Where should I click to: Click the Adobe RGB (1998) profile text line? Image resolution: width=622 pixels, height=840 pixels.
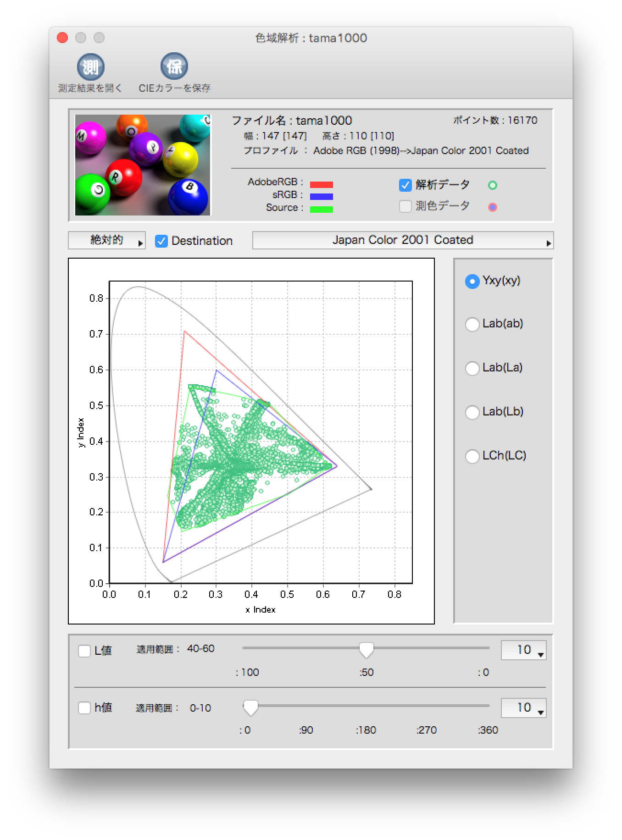[386, 151]
